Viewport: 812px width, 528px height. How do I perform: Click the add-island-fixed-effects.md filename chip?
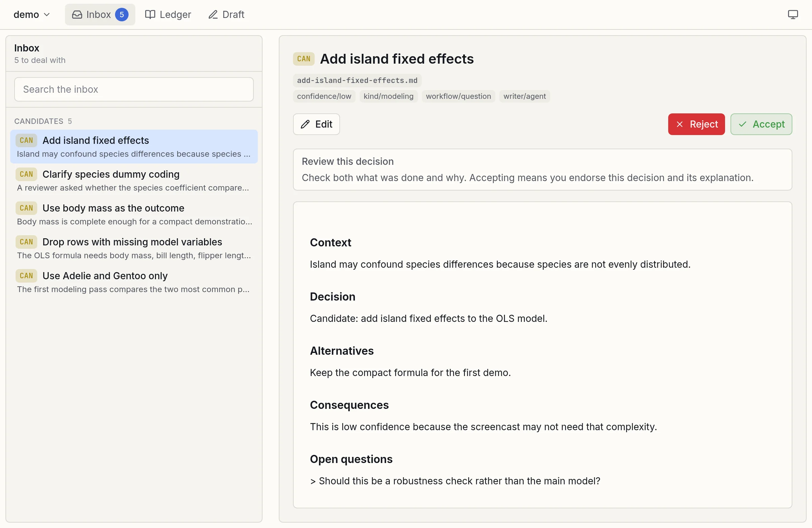(357, 80)
